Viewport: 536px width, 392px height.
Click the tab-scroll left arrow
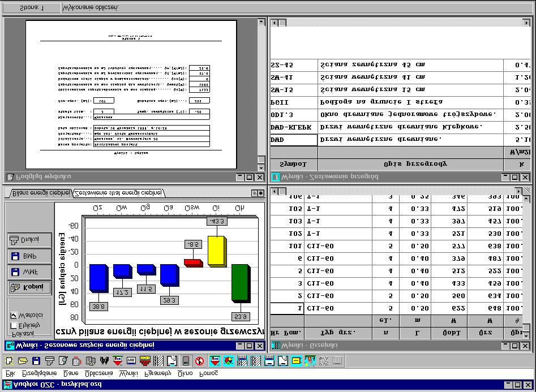click(x=255, y=193)
